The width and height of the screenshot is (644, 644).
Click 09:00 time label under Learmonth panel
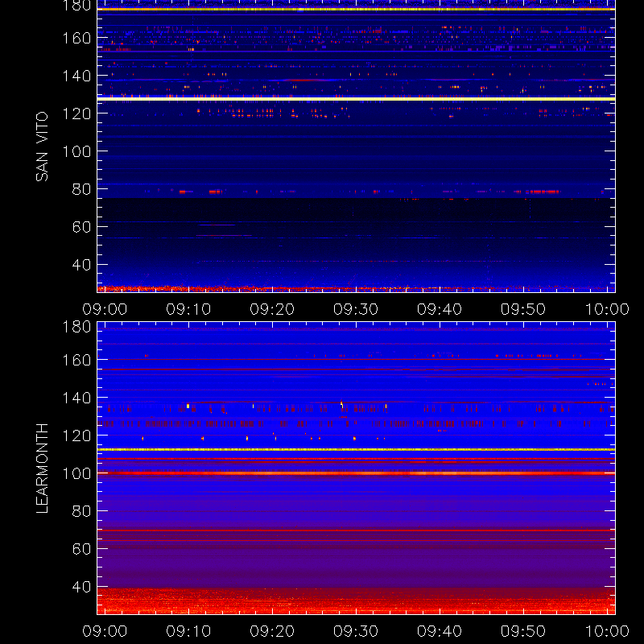coord(105,631)
